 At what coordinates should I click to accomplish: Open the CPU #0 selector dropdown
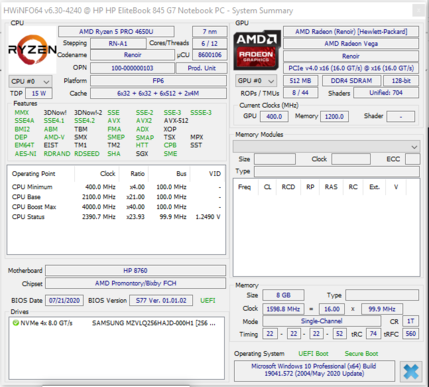[x=30, y=81]
